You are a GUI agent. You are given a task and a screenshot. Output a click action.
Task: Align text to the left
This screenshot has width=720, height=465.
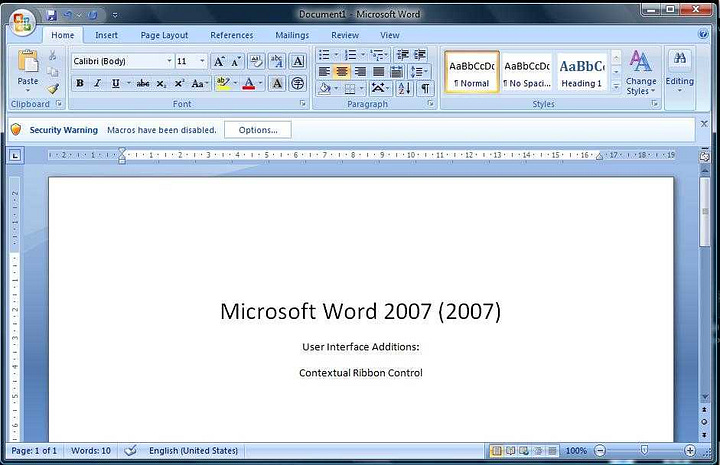pyautogui.click(x=325, y=72)
